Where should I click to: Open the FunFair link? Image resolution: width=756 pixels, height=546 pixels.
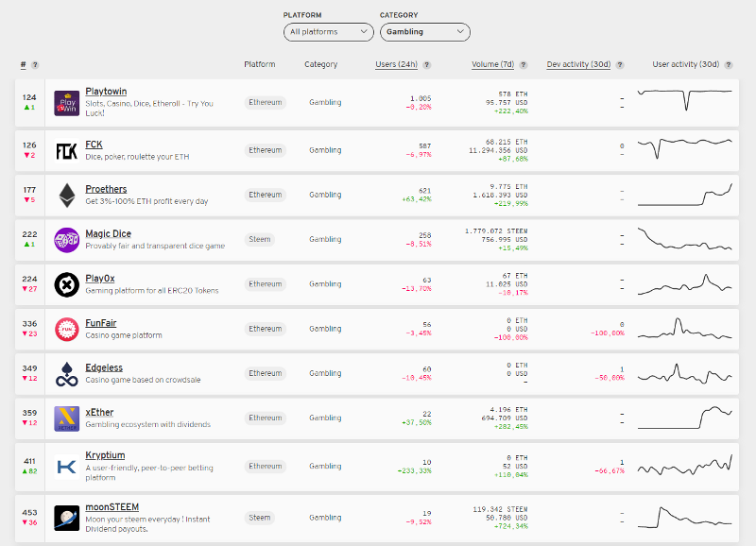(101, 323)
